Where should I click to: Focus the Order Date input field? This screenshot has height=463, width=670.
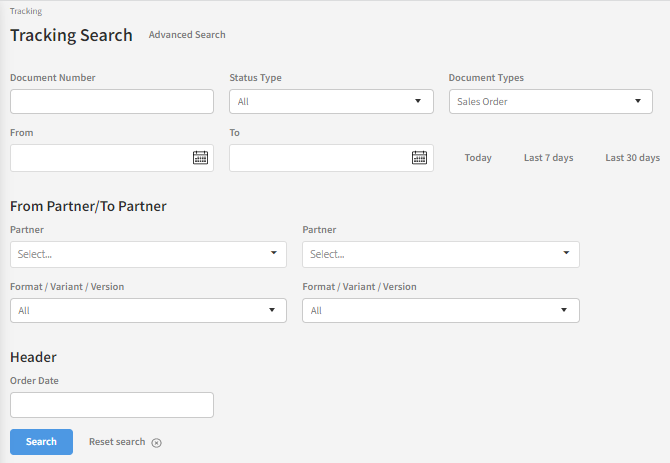[x=112, y=405]
